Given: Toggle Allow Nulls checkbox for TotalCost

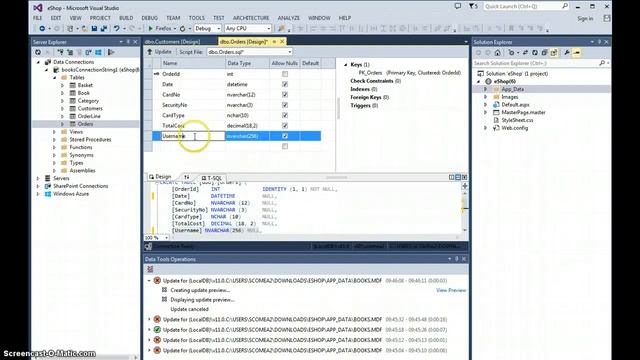Looking at the screenshot, I should click(285, 126).
